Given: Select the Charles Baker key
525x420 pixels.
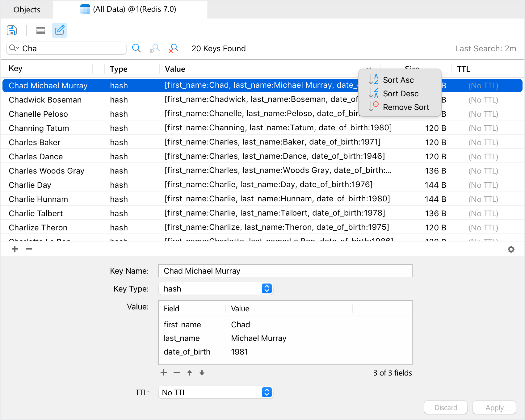Looking at the screenshot, I should [x=35, y=142].
